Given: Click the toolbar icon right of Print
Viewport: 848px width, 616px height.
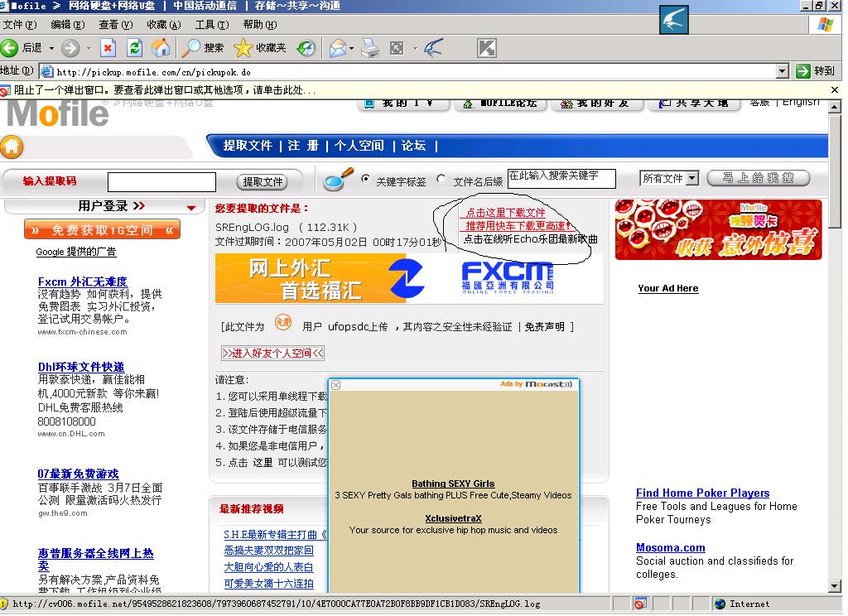Looking at the screenshot, I should pyautogui.click(x=397, y=48).
